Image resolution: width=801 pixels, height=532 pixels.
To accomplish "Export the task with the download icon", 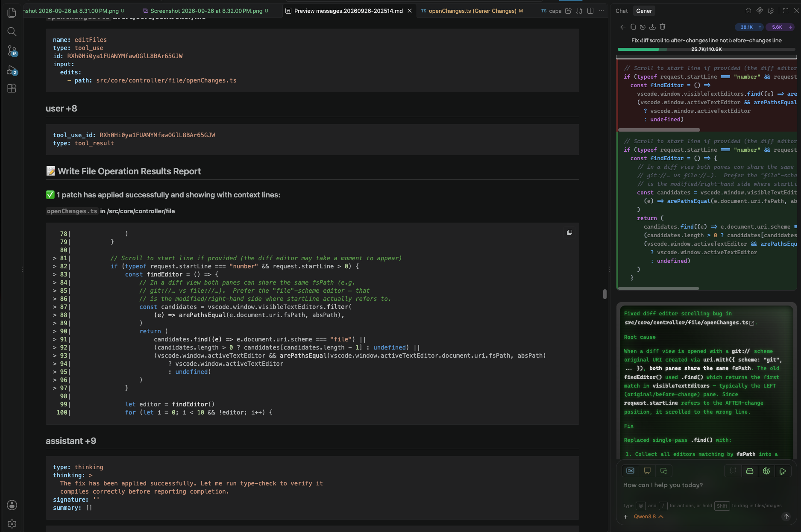I will [652, 27].
